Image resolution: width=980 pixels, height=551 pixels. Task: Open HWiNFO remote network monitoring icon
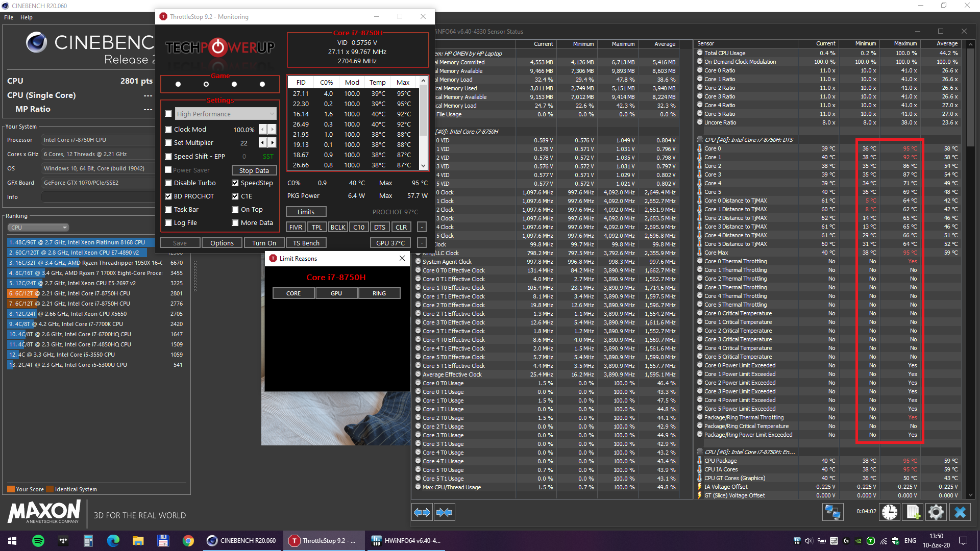(832, 512)
